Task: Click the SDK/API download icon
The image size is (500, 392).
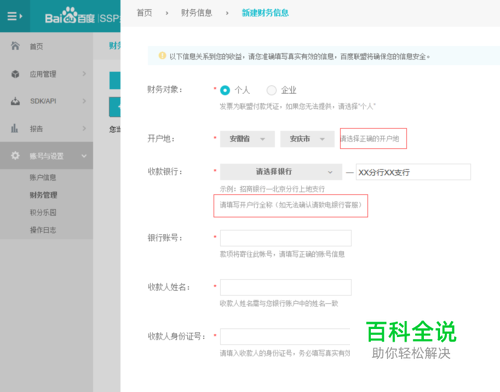Action: [x=15, y=101]
